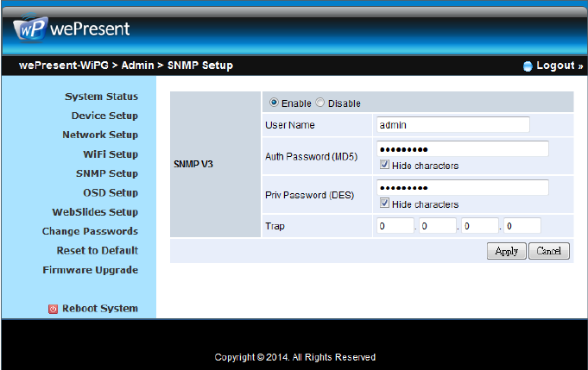This screenshot has height=370, width=588.
Task: Navigate to WebSlides Setup
Action: (95, 212)
